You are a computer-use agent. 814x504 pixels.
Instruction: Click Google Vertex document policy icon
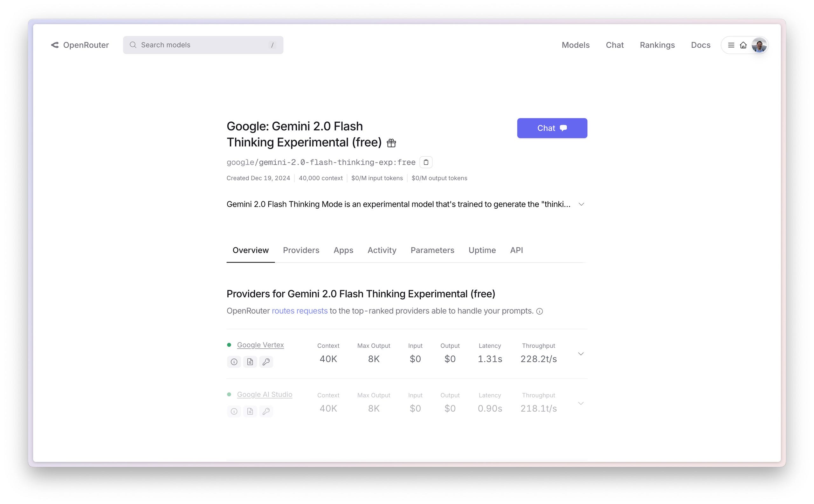tap(250, 362)
